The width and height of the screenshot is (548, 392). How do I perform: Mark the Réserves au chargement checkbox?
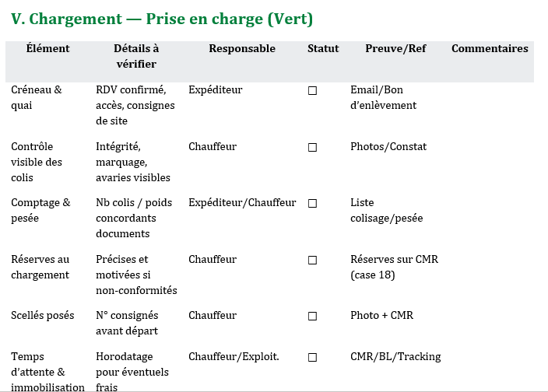(312, 260)
